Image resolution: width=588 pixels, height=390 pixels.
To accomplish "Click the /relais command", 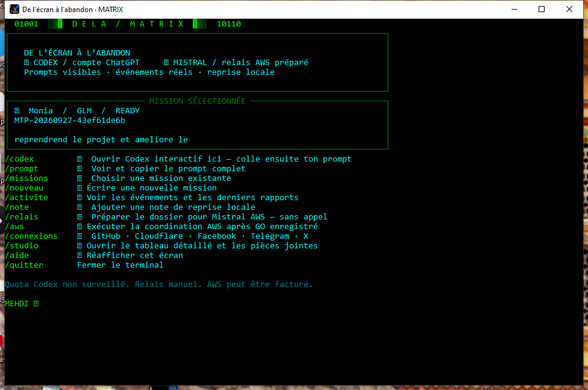I will coord(22,216).
